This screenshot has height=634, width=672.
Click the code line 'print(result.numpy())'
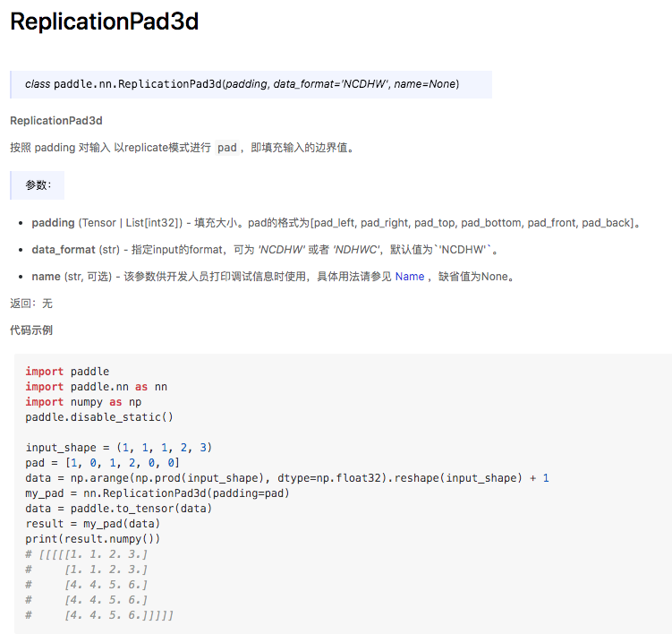point(92,539)
